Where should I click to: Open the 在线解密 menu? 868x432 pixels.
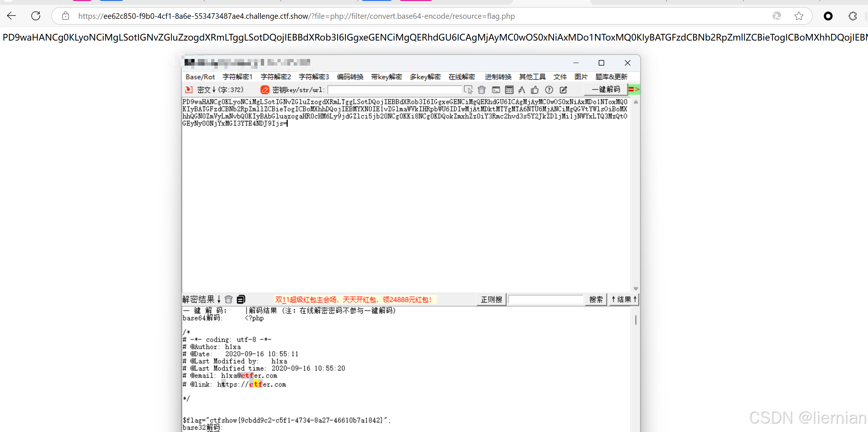coord(461,77)
